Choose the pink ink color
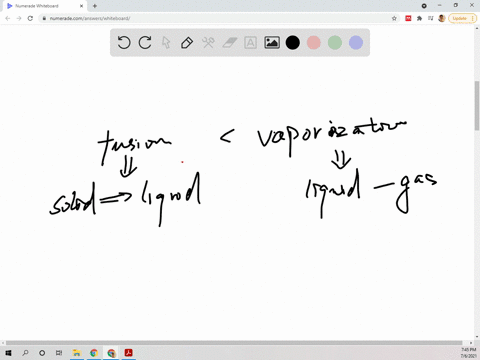This screenshot has height=360, width=480. pyautogui.click(x=314, y=43)
